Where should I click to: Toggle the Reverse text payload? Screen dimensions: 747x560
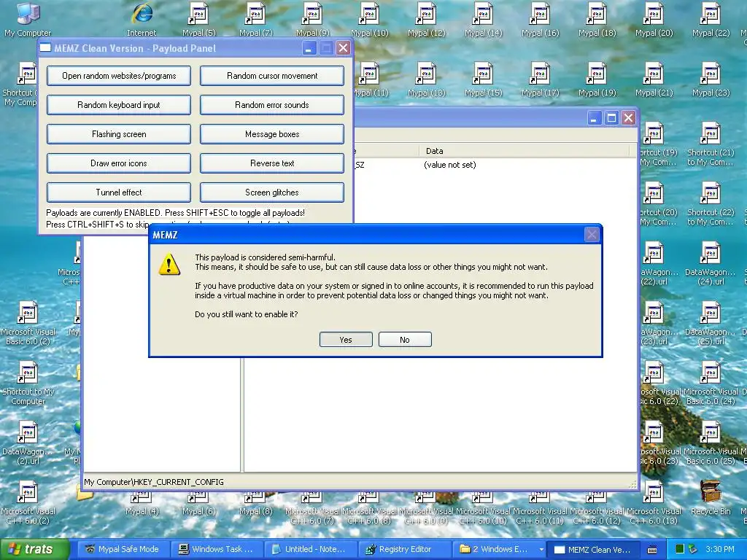[272, 163]
